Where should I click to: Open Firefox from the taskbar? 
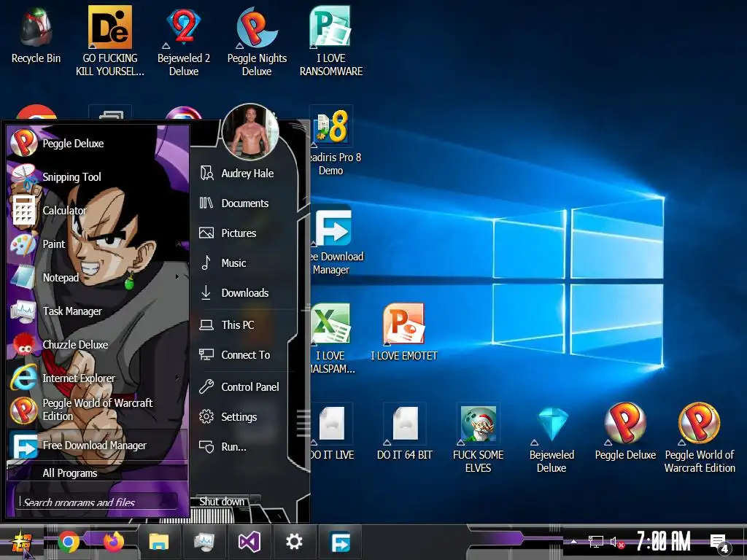[113, 542]
